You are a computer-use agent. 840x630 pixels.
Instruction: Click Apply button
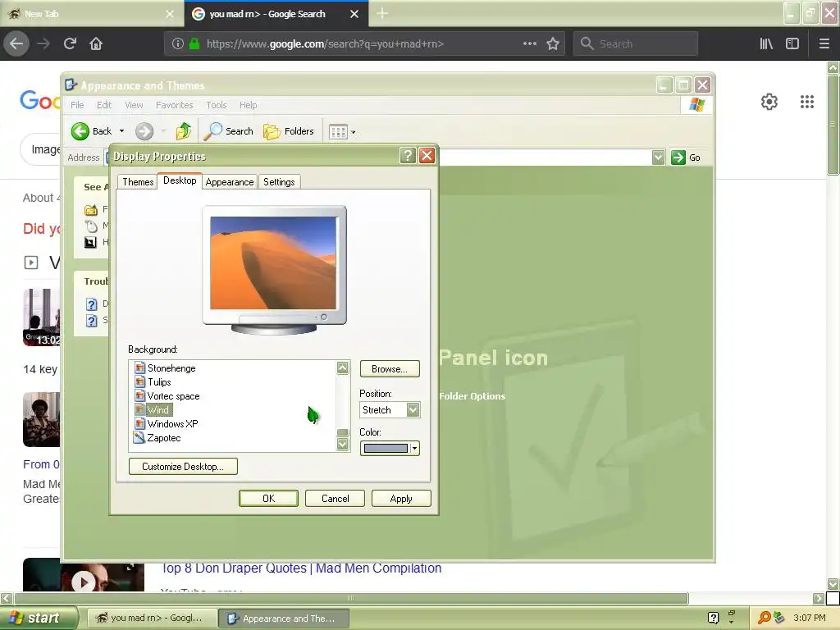tap(401, 498)
